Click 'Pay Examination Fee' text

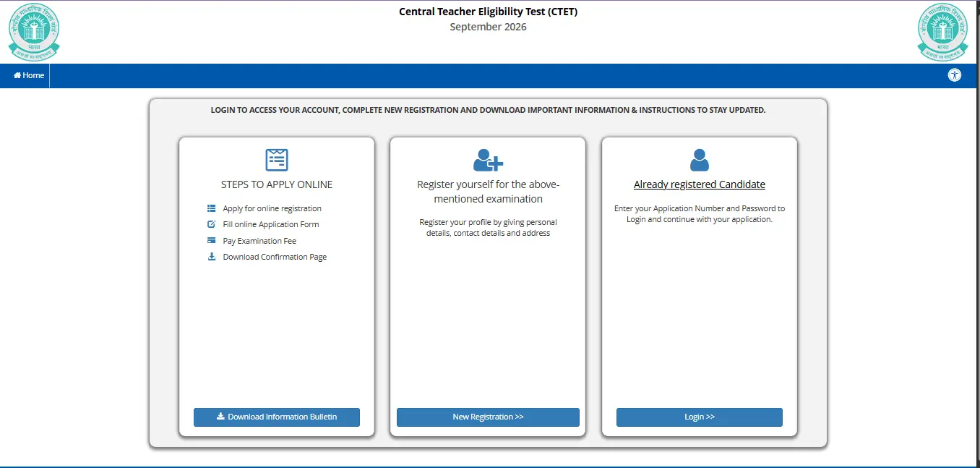coord(259,241)
